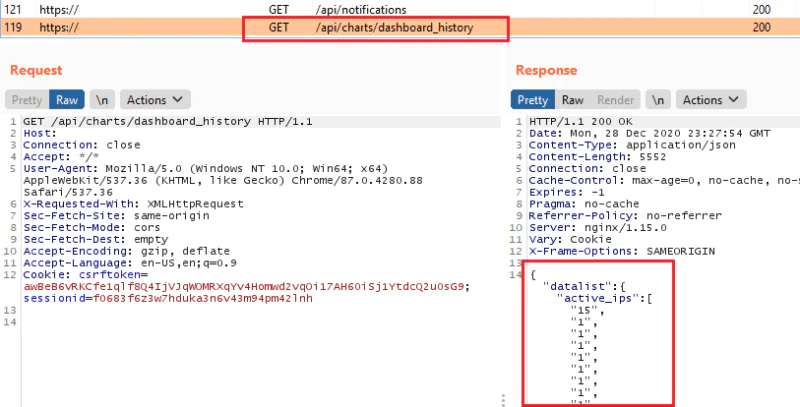The image size is (800, 407).
Task: Select the Render tab in Response panel
Action: coord(615,100)
